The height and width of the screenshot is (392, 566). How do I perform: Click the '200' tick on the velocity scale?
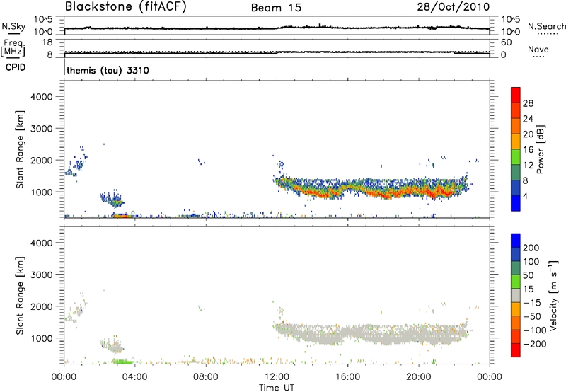pos(531,248)
